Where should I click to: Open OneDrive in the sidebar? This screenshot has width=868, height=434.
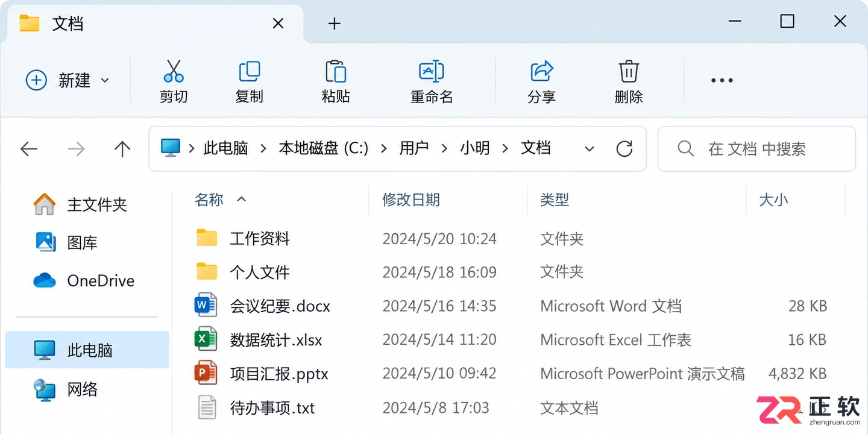pos(84,281)
